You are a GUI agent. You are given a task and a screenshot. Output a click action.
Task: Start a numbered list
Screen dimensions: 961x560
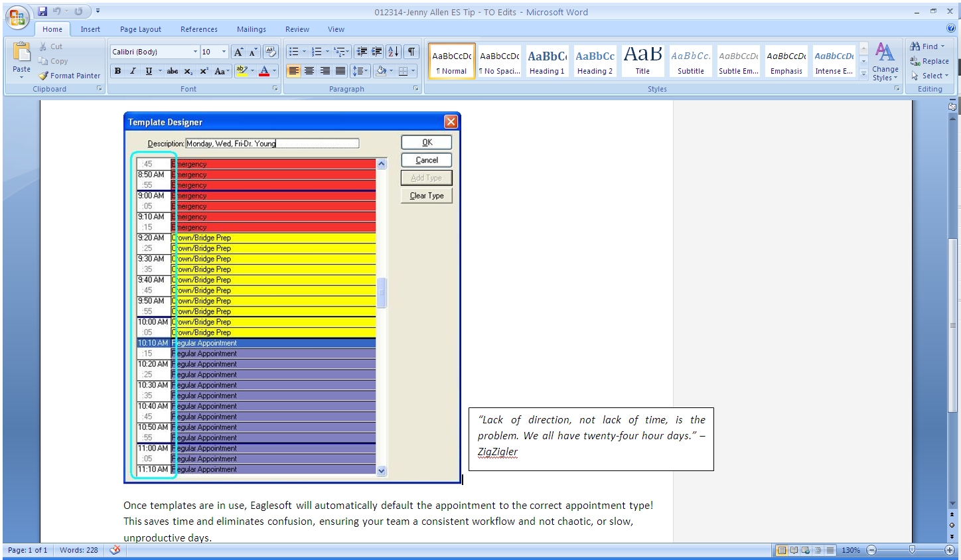[x=317, y=52]
